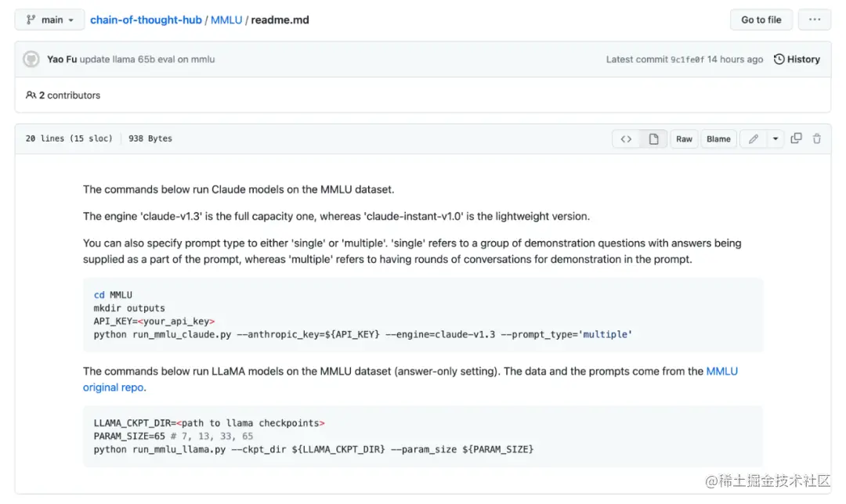Screen dimensions: 846x504
Task: Delete file using the trash icon
Action: pyautogui.click(x=817, y=139)
